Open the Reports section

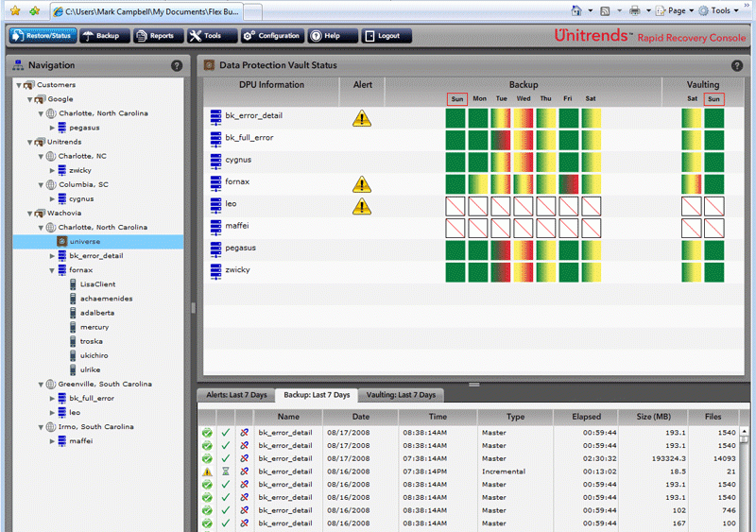[158, 36]
